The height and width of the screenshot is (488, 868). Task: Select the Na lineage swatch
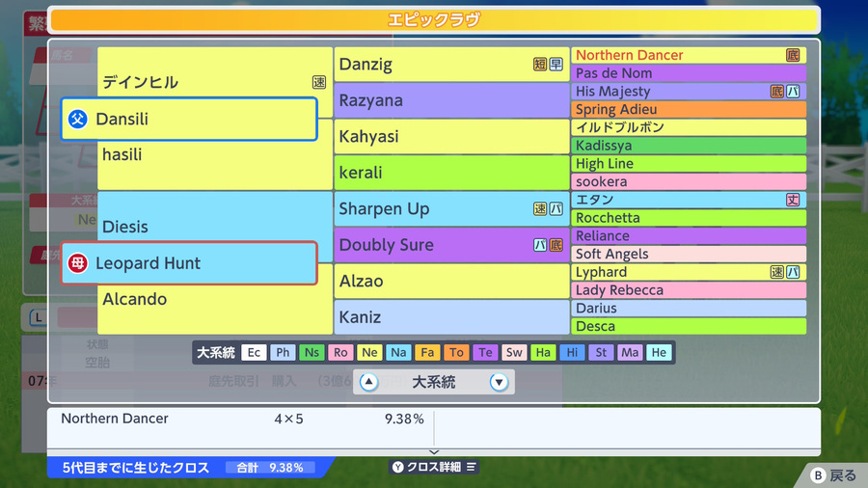[x=398, y=352]
